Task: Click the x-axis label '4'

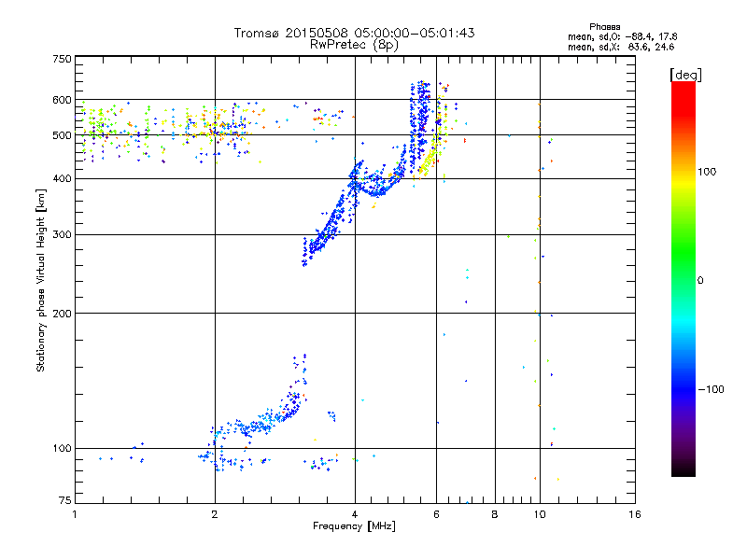Action: pyautogui.click(x=355, y=514)
